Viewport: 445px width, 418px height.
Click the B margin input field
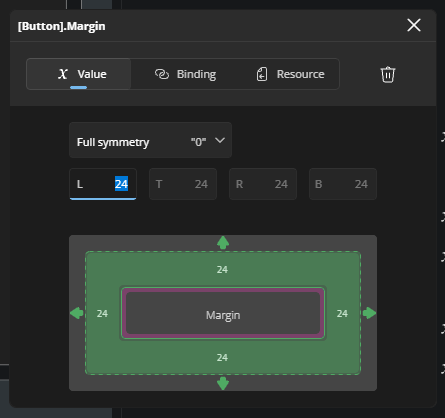[343, 184]
